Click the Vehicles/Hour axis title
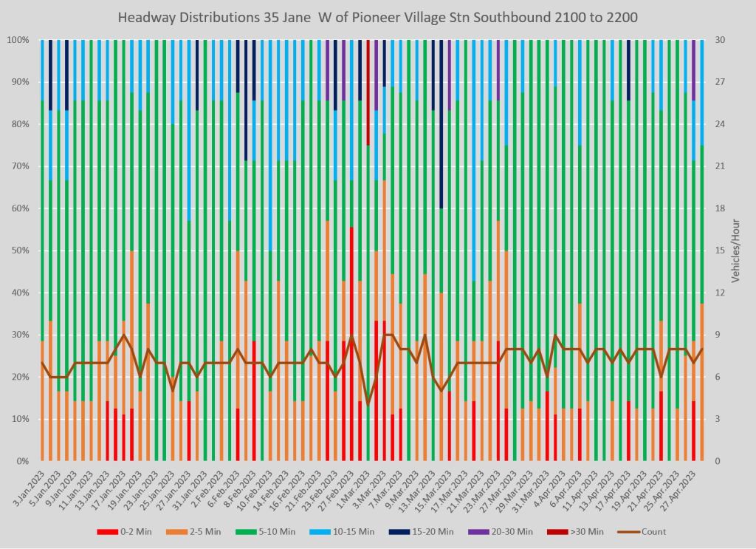Screen dimensions: 756x549 (x=735, y=251)
